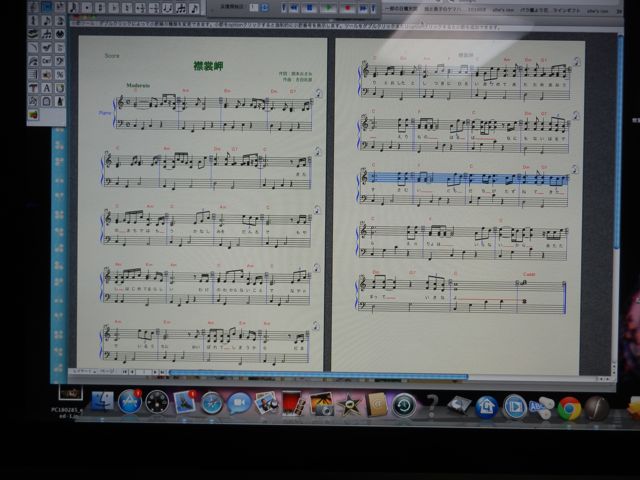Click the green Play button in playback controls
Image resolution: width=640 pixels, height=480 pixels.
[x=328, y=7]
